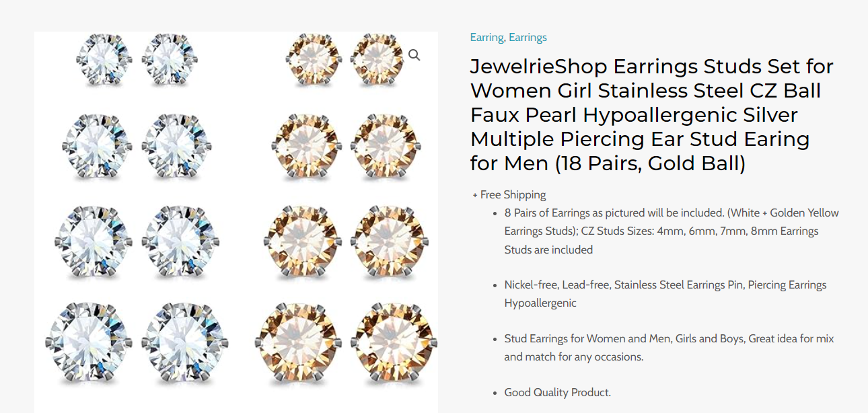Click the "Nickel-free, Lead-free" bullet point
Viewport: 868px width, 413px height.
click(665, 294)
